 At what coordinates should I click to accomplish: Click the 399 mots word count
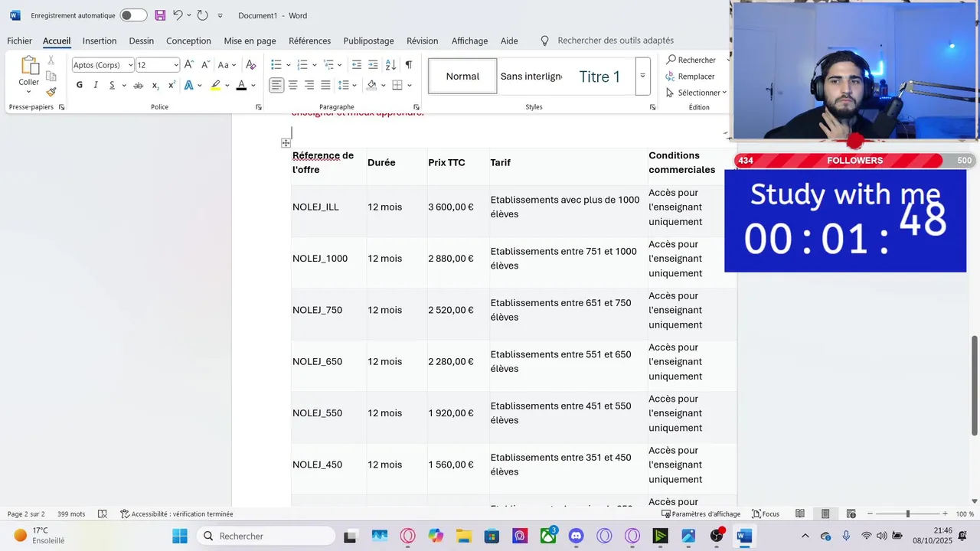tap(71, 514)
